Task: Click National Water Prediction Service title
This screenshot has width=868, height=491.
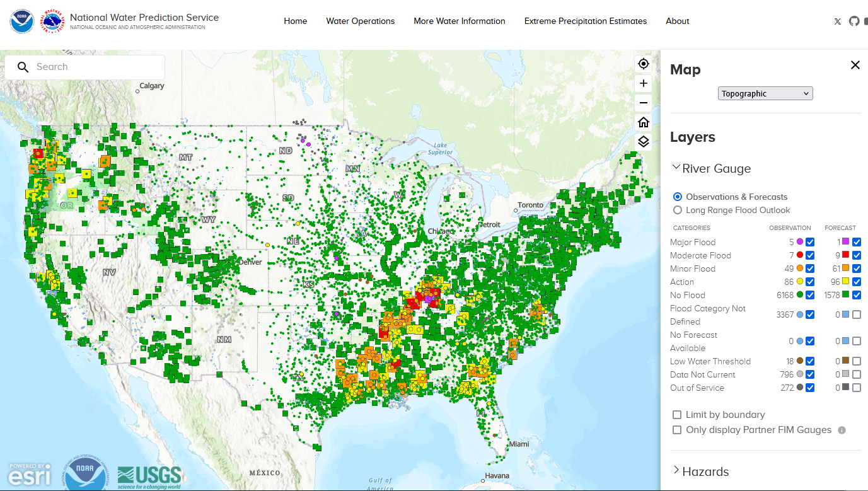Action: [x=144, y=18]
